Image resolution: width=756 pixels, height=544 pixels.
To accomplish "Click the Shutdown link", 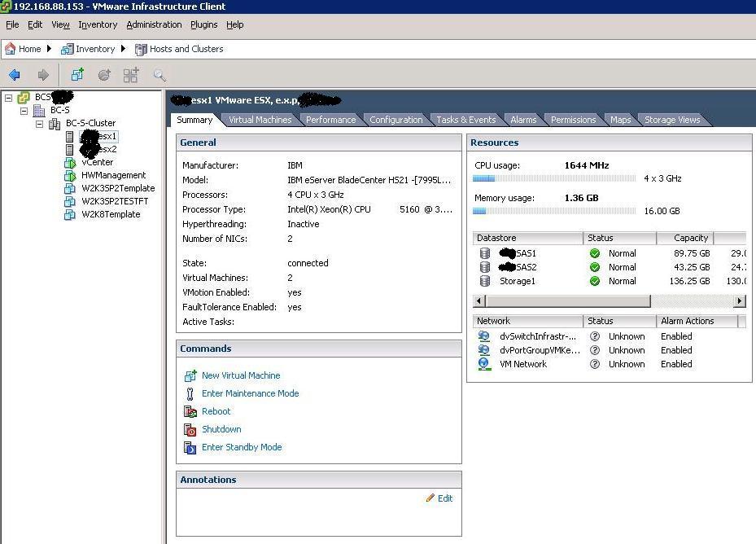I will [221, 429].
